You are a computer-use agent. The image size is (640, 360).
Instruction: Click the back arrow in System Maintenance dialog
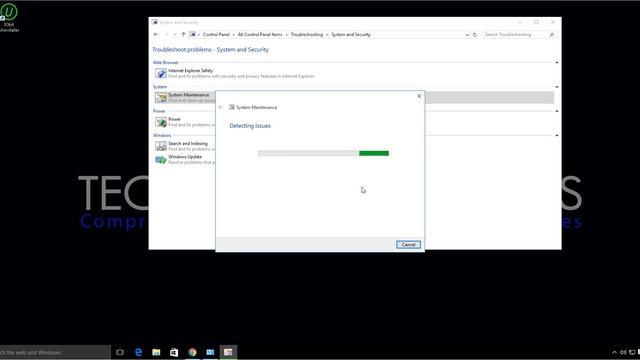tap(220, 107)
